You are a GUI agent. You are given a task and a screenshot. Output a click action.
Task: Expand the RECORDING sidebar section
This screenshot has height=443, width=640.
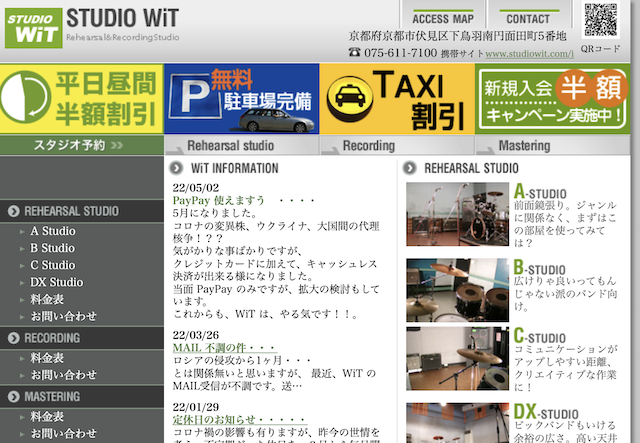tap(52, 338)
